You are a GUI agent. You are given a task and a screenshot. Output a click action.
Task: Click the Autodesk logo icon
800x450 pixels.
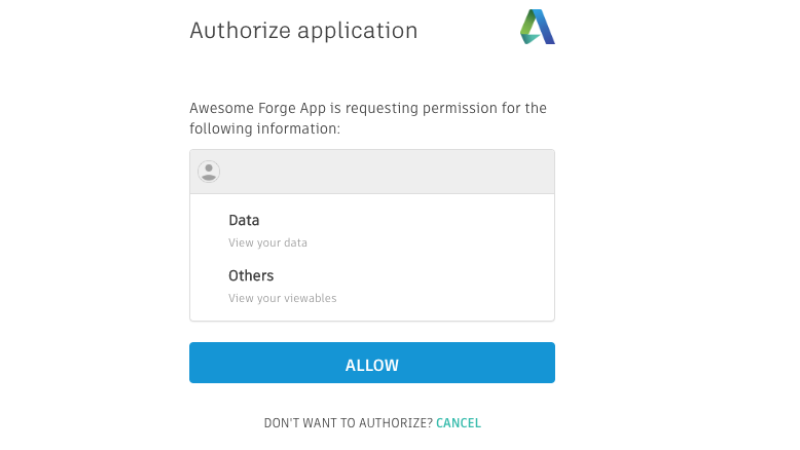(x=537, y=27)
